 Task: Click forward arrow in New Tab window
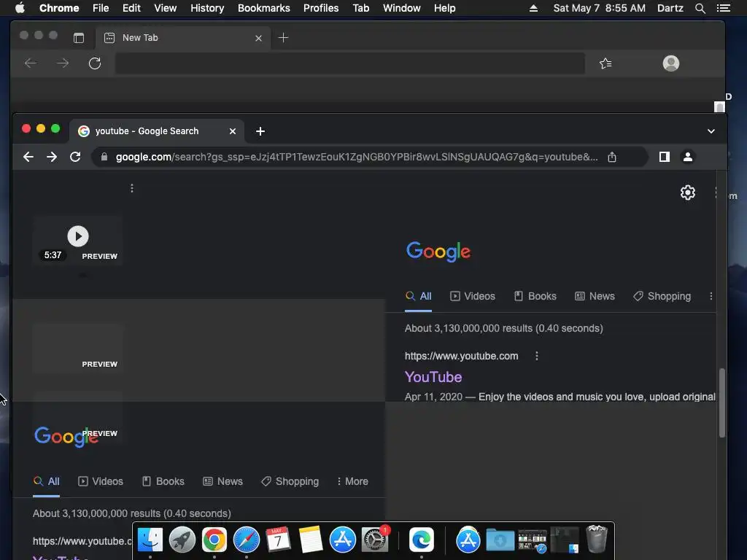63,63
